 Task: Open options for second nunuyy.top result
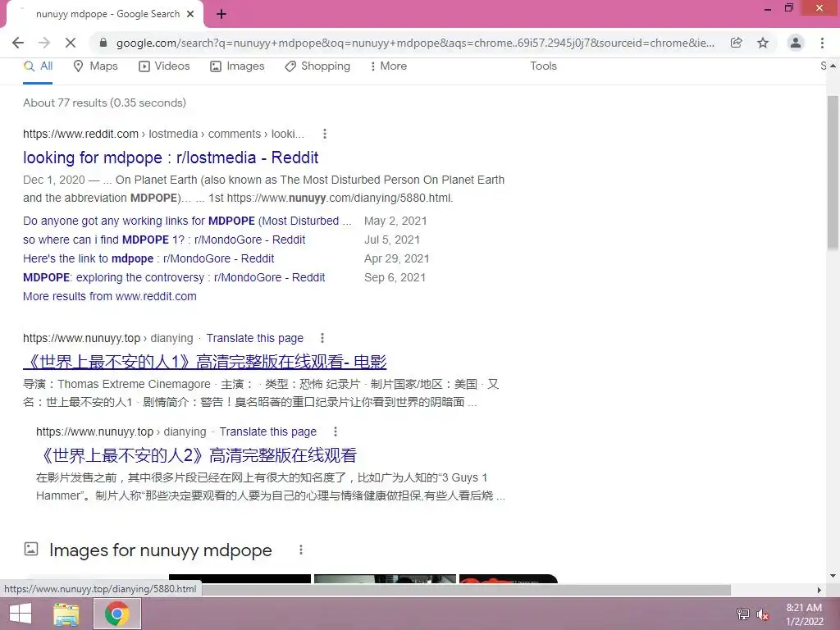(x=336, y=431)
